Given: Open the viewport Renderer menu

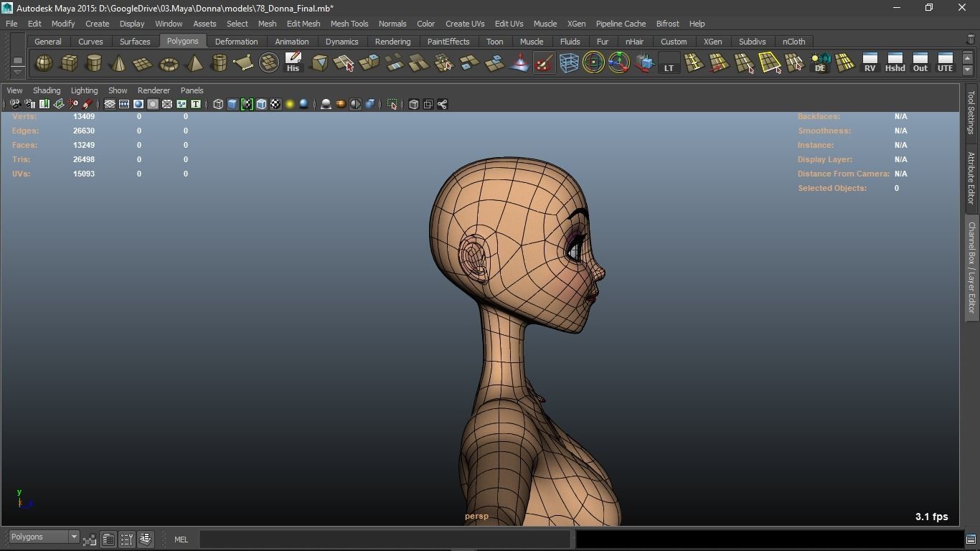Looking at the screenshot, I should pos(154,90).
